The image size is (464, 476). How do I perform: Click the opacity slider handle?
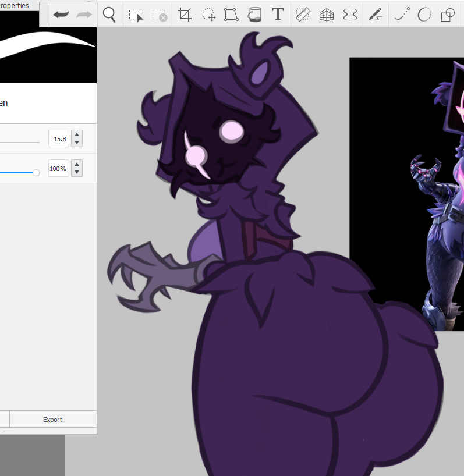(36, 173)
